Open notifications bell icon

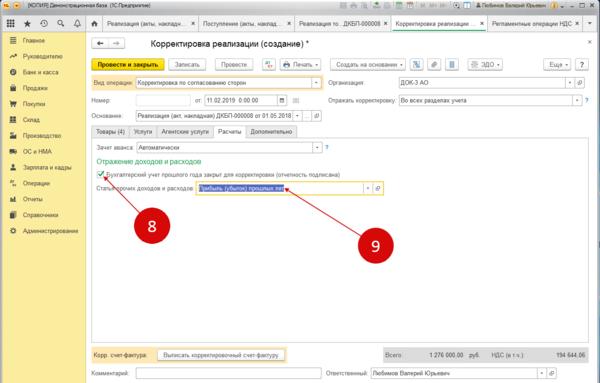(77, 24)
